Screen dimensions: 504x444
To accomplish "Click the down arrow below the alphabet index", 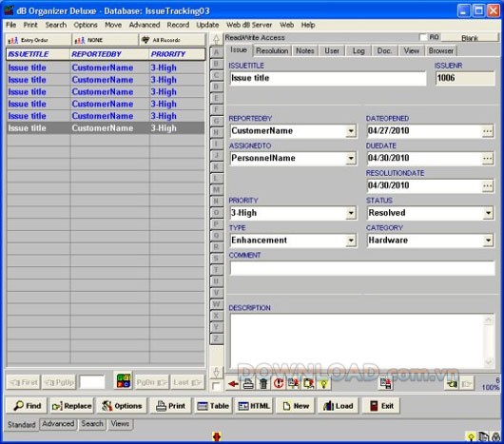I will point(216,373).
